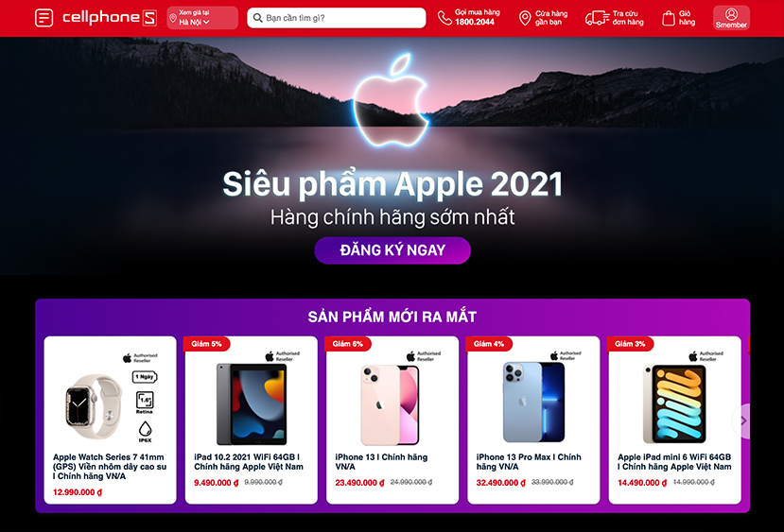Open the hamburger menu icon beside CellphoneS logo
This screenshot has height=532, width=784.
click(44, 18)
